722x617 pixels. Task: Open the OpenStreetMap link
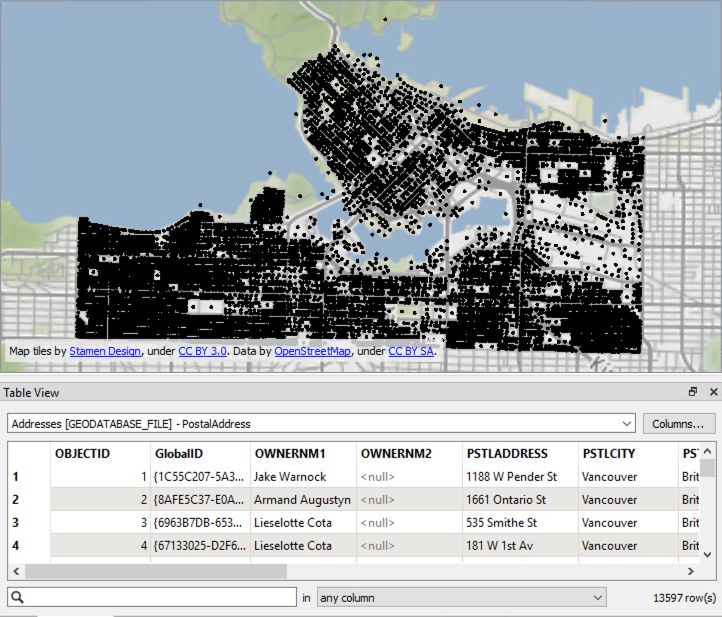coord(313,351)
